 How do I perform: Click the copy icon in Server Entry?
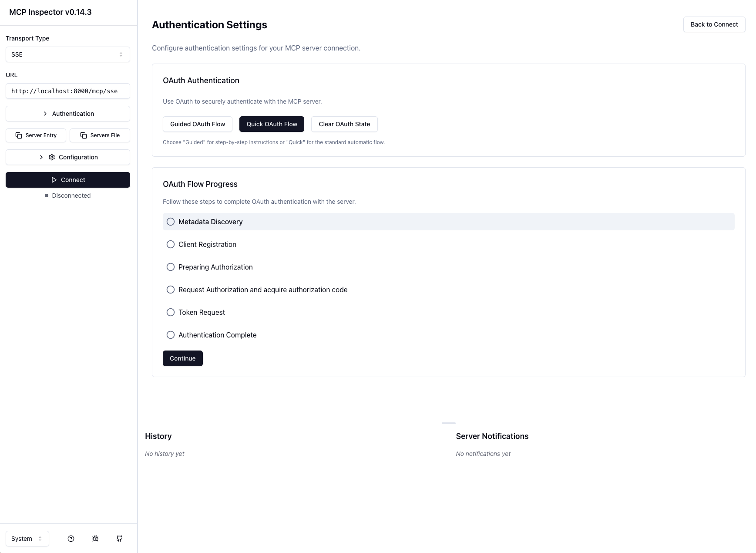(19, 135)
